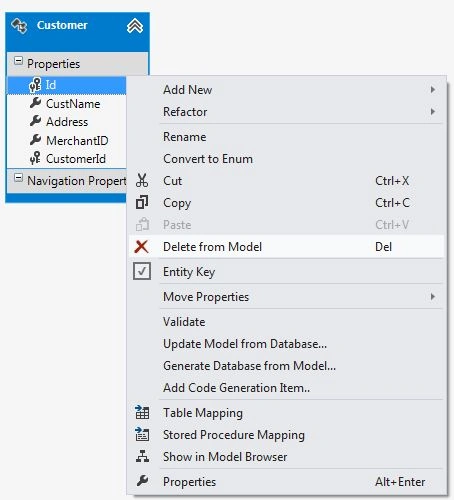Collapse the Navigation Properties section
Image resolution: width=454 pixels, height=500 pixels.
click(18, 178)
